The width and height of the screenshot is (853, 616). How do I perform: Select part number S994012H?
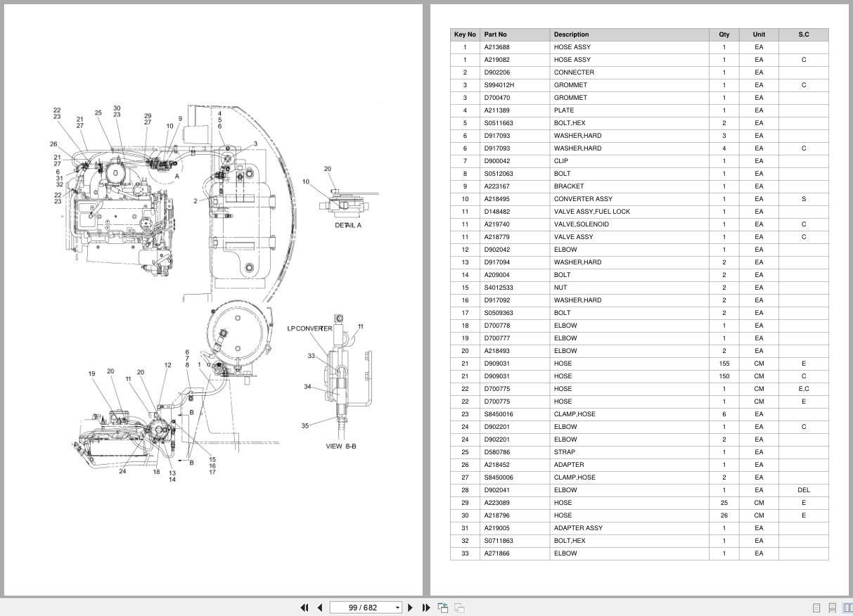(x=499, y=85)
